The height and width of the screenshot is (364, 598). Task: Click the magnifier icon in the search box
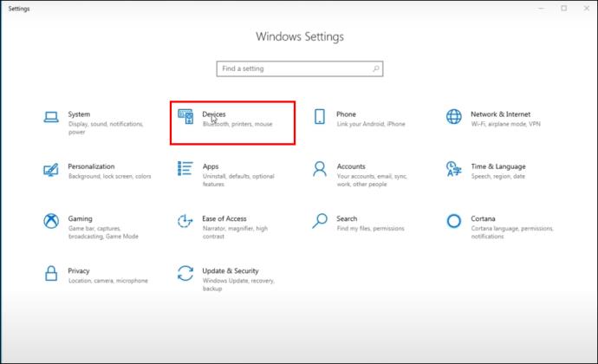[x=376, y=68]
